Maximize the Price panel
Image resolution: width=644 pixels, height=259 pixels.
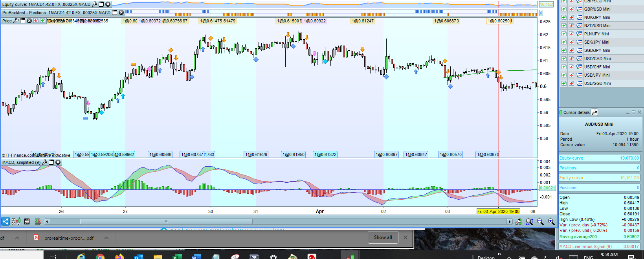point(23,21)
